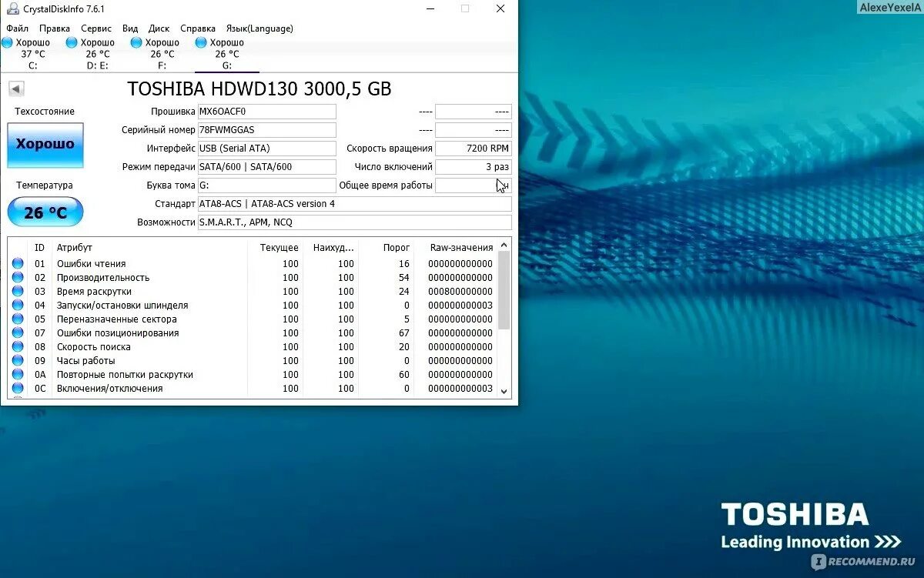
Task: Click the CrystalDiskInfo app icon in title bar
Action: (x=13, y=8)
